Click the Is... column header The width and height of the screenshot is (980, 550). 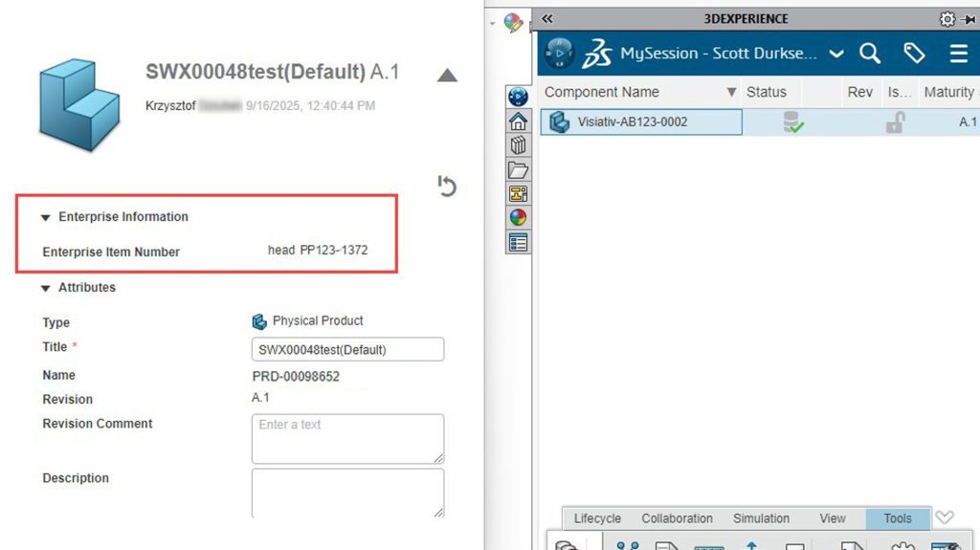pos(900,92)
